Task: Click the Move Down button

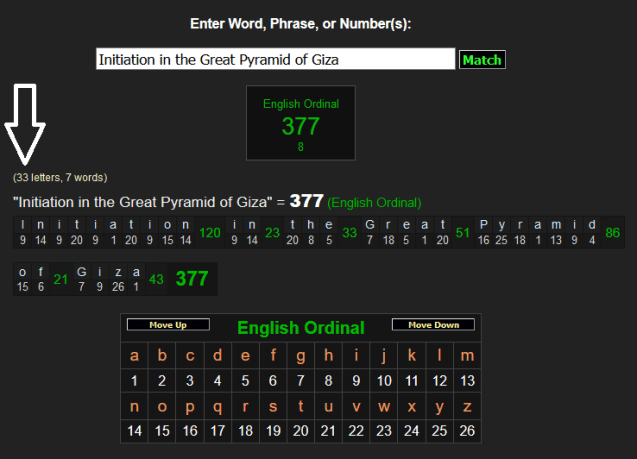Action: [x=433, y=325]
